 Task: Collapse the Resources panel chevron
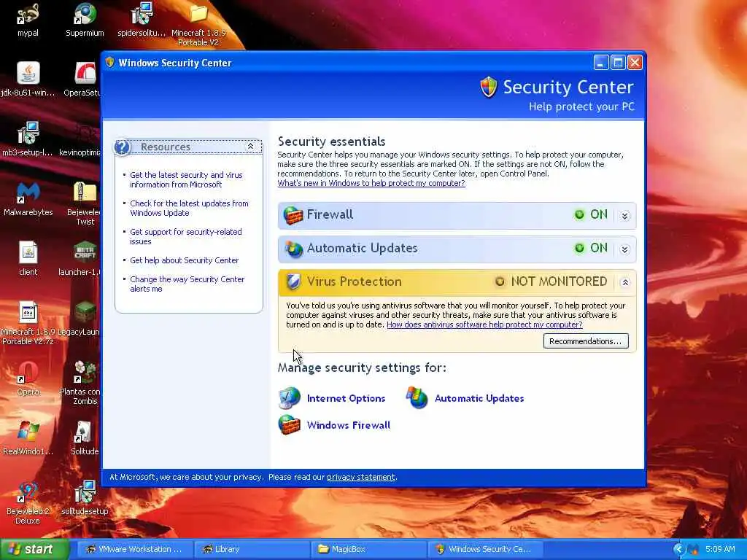[251, 146]
